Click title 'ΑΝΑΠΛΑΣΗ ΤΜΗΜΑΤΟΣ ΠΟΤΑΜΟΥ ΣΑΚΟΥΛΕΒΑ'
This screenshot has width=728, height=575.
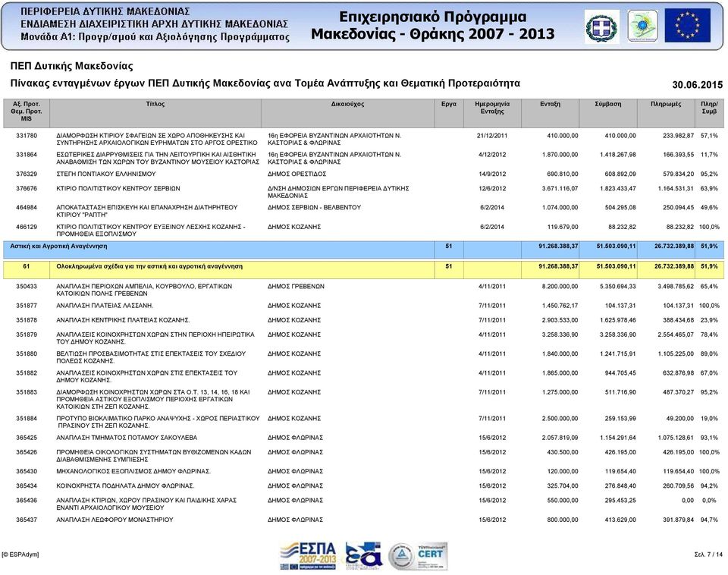coord(127,438)
